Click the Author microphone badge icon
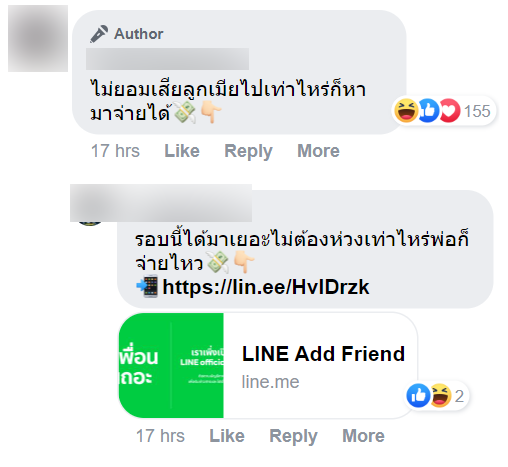Image resolution: width=508 pixels, height=467 pixels. click(99, 34)
